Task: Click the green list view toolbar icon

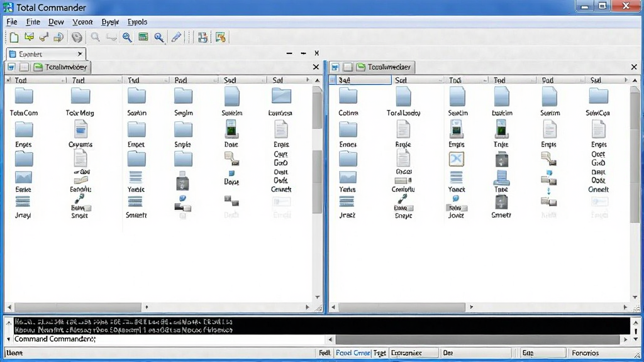Action: [x=143, y=37]
